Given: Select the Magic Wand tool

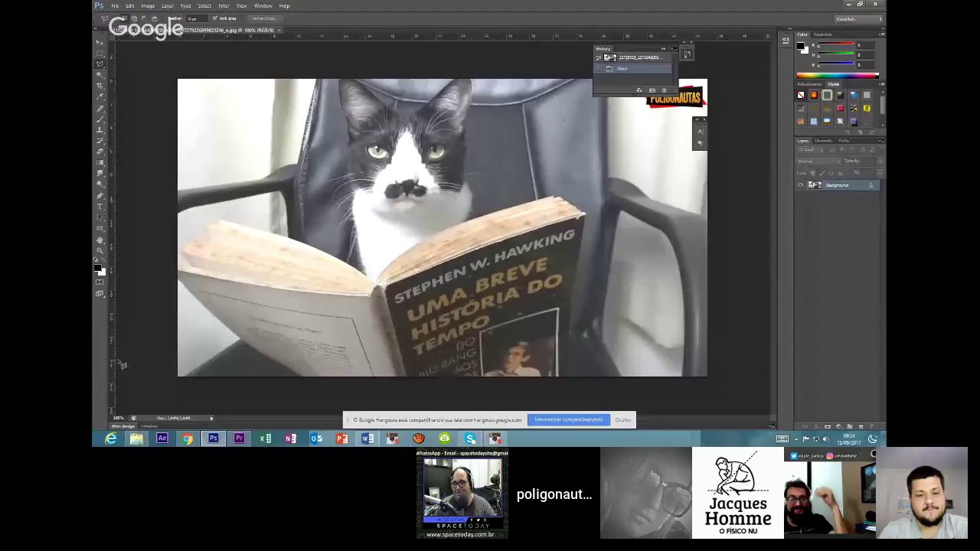Looking at the screenshot, I should (100, 75).
